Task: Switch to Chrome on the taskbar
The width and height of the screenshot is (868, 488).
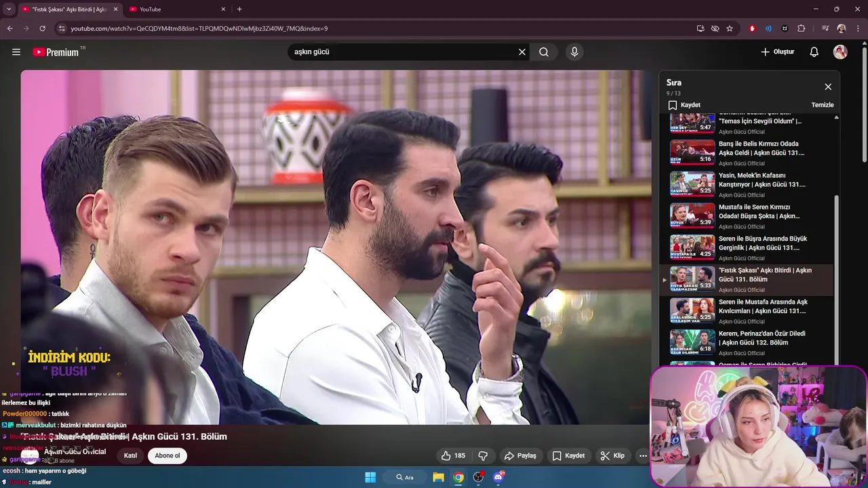Action: (459, 477)
